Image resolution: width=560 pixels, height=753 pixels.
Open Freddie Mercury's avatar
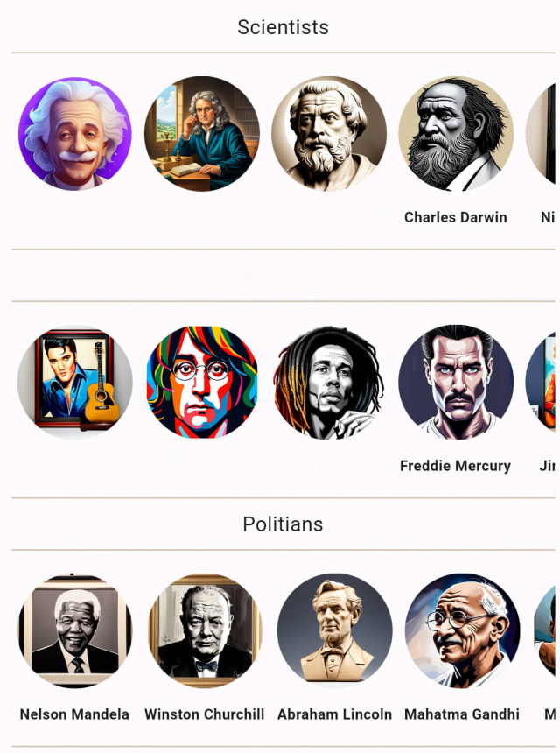tap(456, 382)
